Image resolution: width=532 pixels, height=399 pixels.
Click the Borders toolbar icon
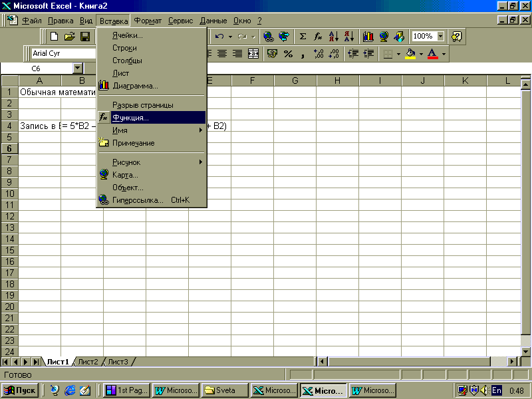point(388,54)
